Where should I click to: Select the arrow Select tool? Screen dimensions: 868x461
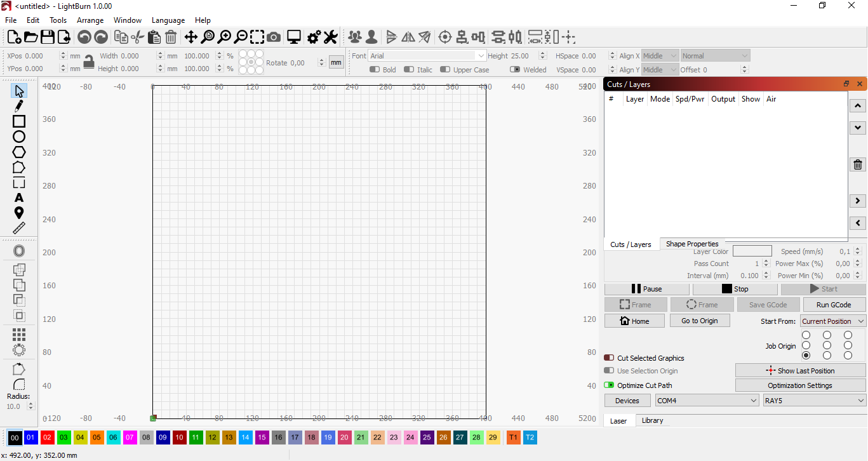click(x=19, y=91)
